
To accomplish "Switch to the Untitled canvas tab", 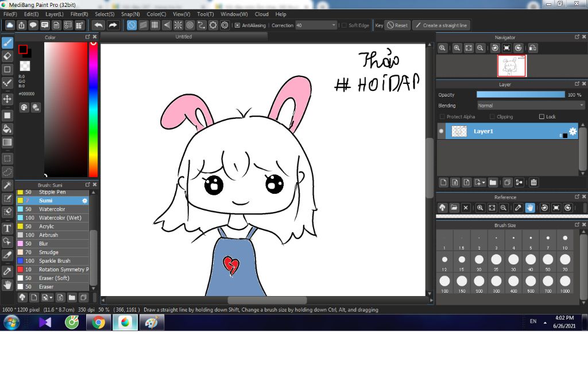I will [184, 36].
